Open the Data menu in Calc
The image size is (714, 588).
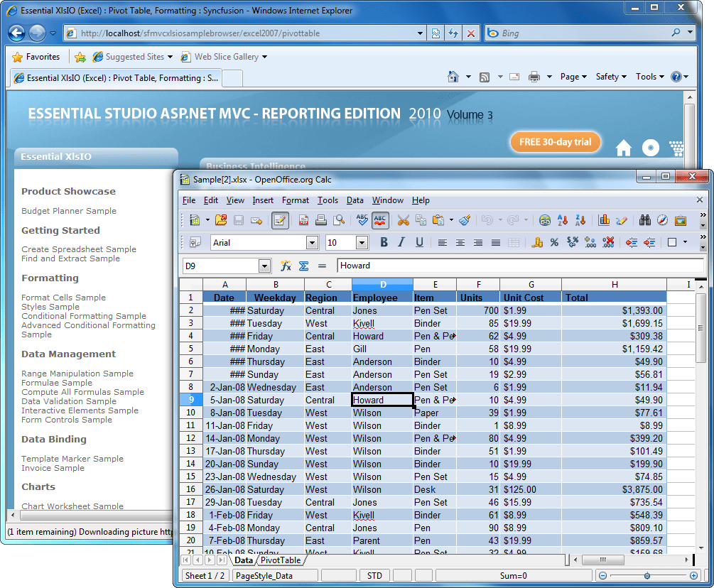[355, 200]
